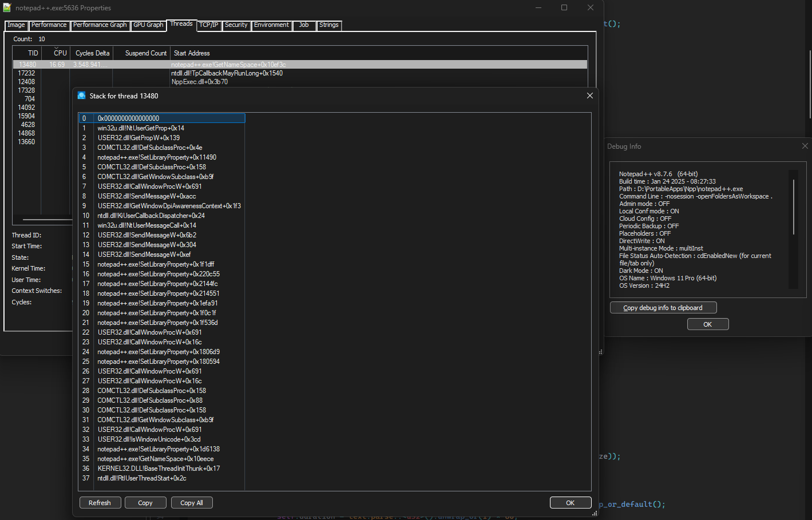Open the Performance Graph tab
812x520 pixels.
pyautogui.click(x=100, y=25)
